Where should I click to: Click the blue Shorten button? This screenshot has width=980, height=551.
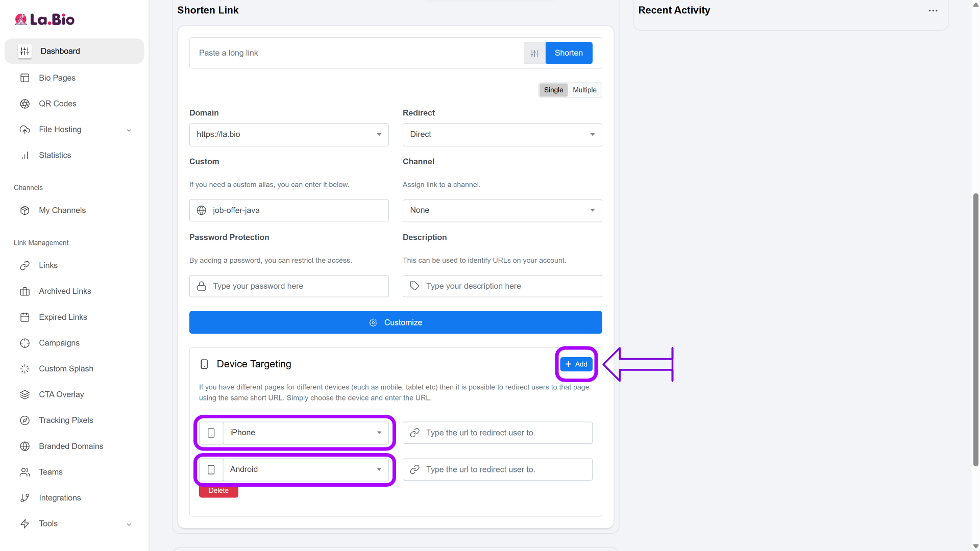click(569, 53)
